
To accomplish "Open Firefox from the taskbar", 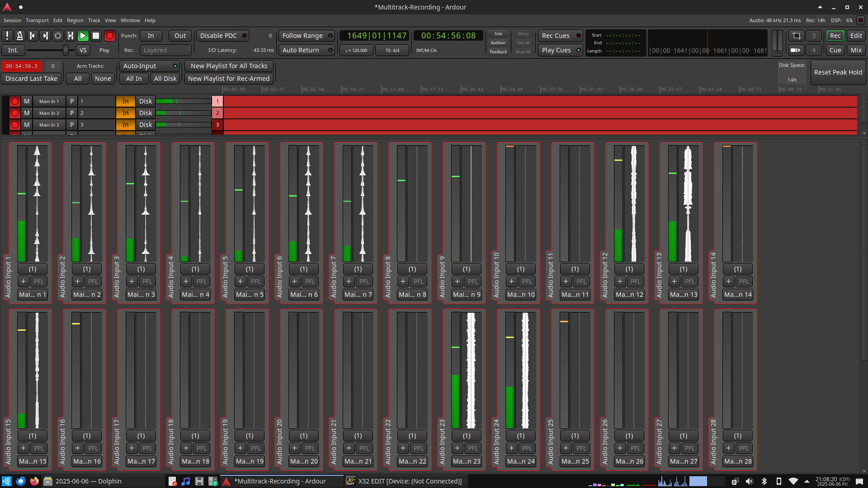I will pos(34,481).
